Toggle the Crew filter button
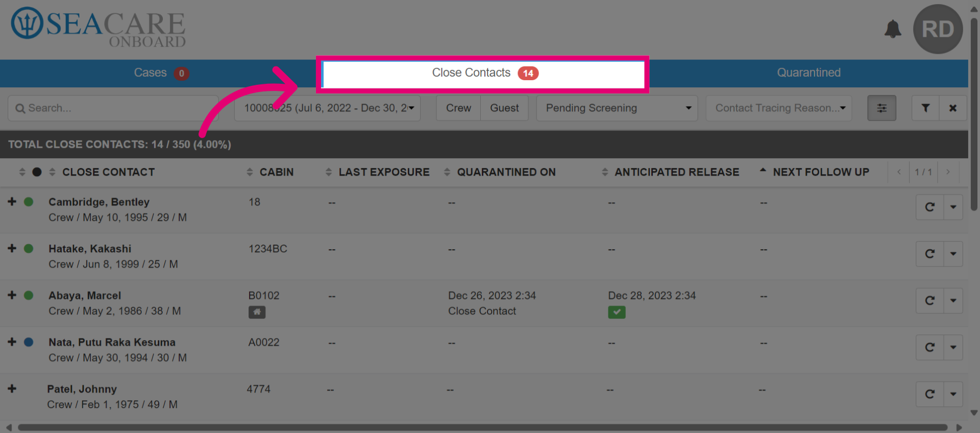Viewport: 980px width, 433px height. (x=458, y=108)
